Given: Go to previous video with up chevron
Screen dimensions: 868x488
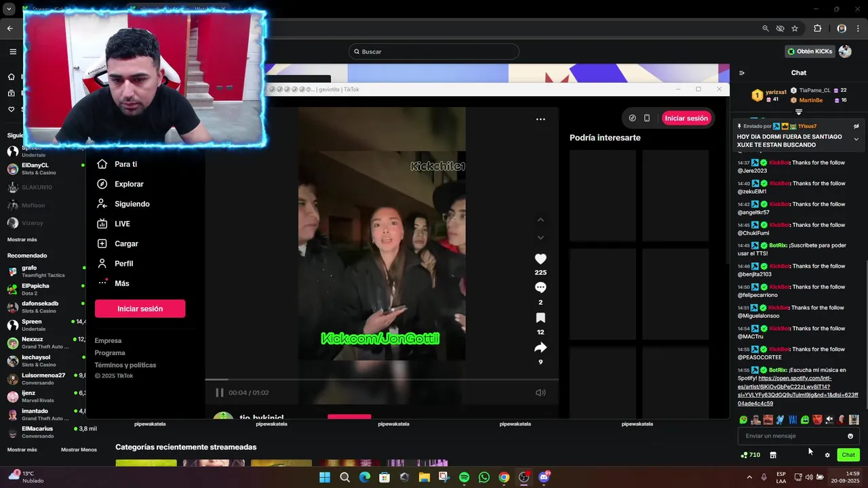Looking at the screenshot, I should [540, 220].
